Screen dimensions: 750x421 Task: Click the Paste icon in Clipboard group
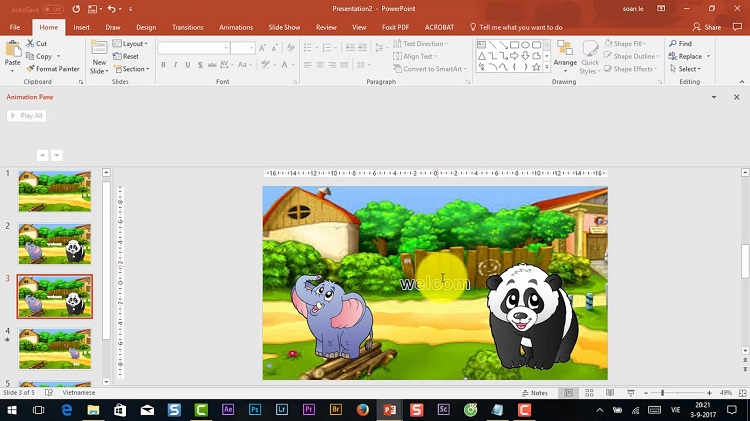(x=12, y=48)
